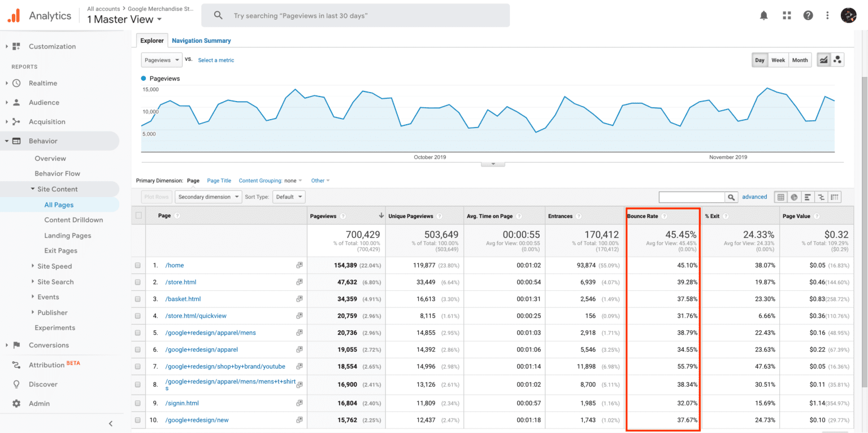Open the notifications bell
The height and width of the screenshot is (433, 868).
764,16
